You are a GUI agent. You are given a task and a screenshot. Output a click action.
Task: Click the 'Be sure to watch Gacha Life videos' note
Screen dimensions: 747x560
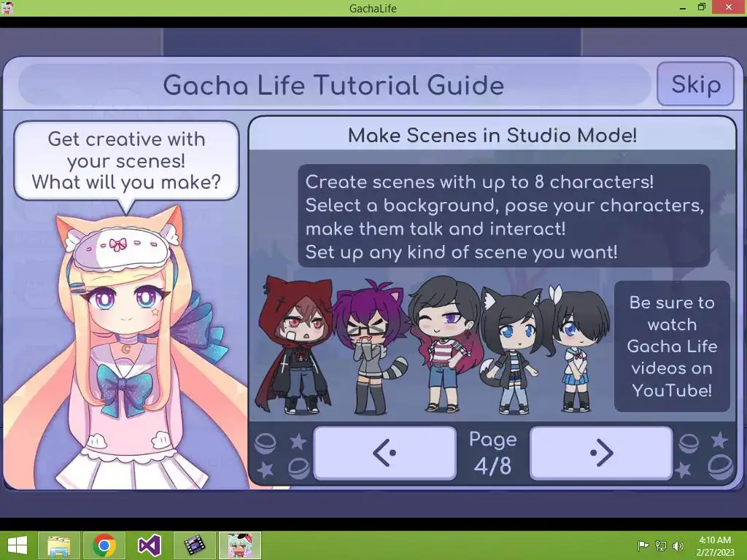tap(672, 346)
